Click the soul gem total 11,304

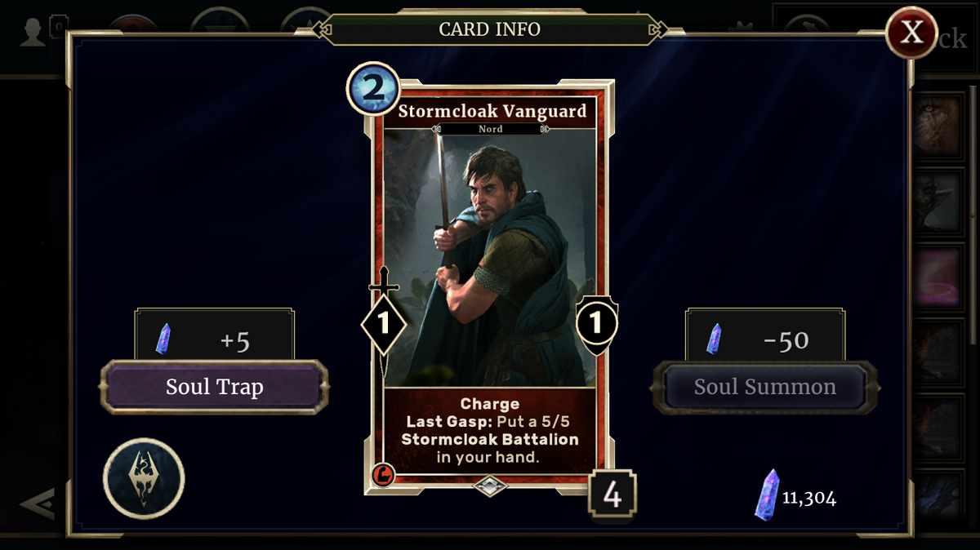pyautogui.click(x=795, y=495)
